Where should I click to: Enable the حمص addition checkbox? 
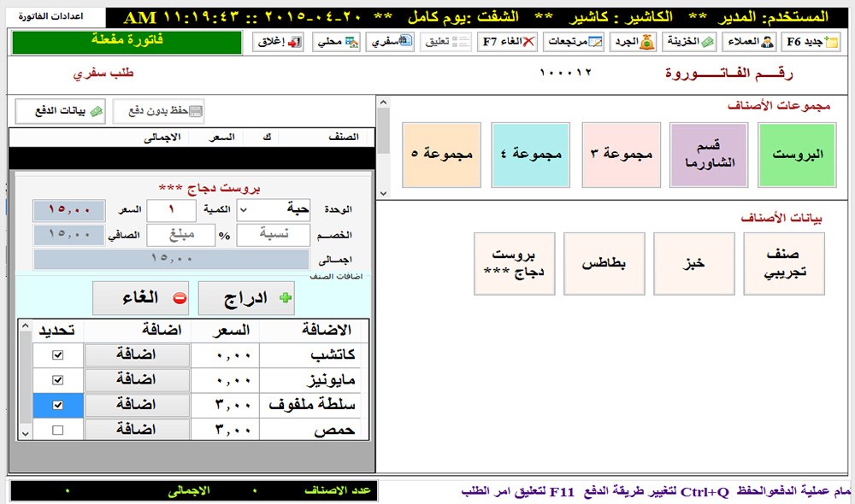[x=57, y=430]
